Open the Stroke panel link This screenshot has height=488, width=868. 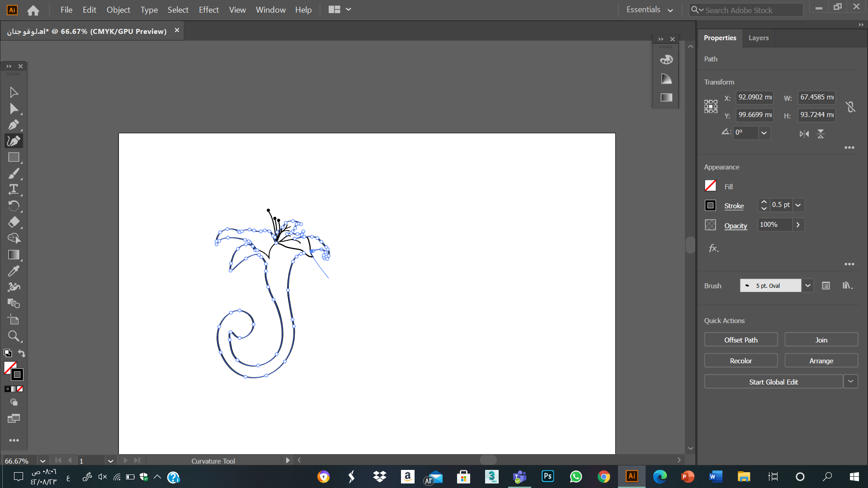(734, 206)
